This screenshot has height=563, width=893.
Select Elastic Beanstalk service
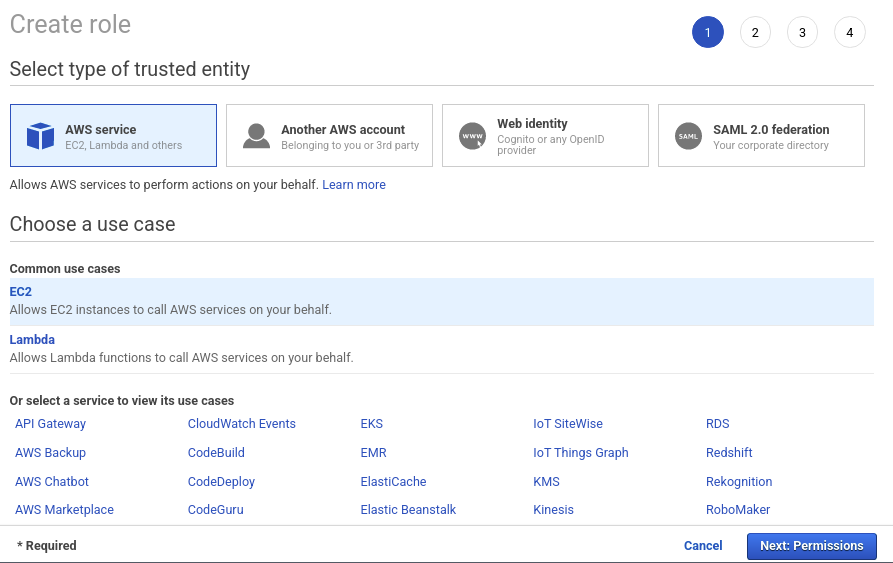408,509
